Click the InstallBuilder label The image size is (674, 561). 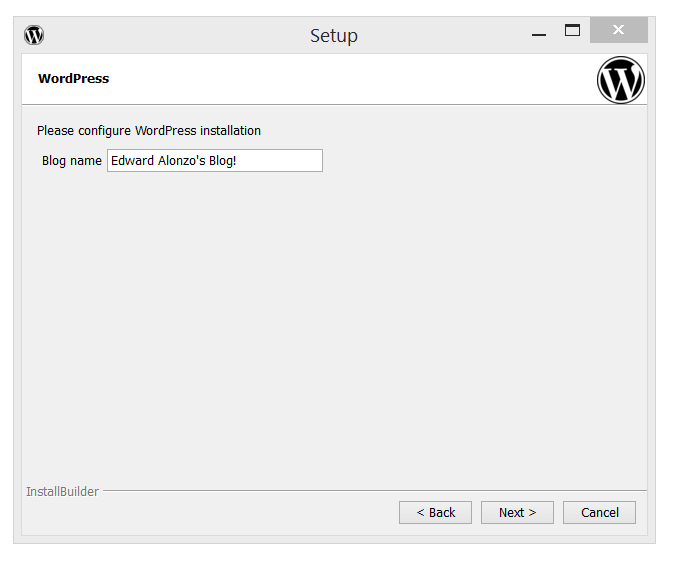(x=62, y=492)
